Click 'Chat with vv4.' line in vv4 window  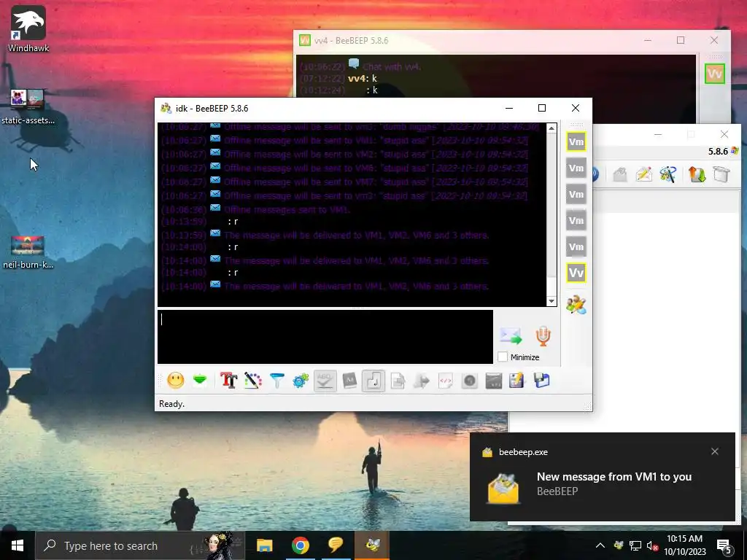392,66
